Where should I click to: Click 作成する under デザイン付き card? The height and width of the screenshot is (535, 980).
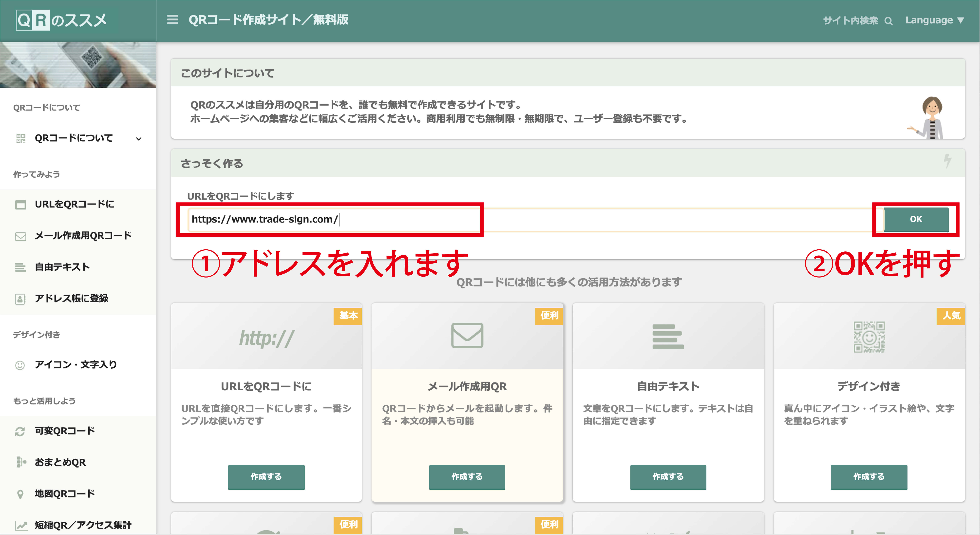tap(869, 477)
